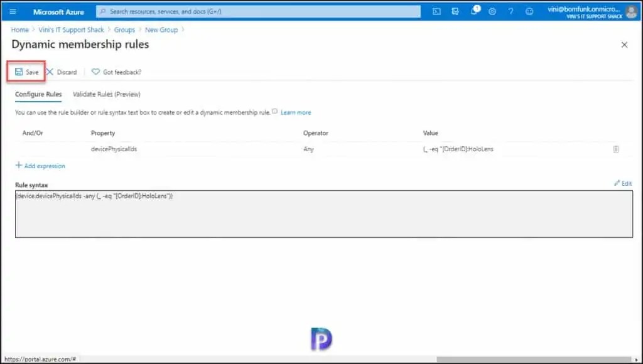The height and width of the screenshot is (364, 643).
Task: Open the help question mark icon
Action: click(510, 11)
